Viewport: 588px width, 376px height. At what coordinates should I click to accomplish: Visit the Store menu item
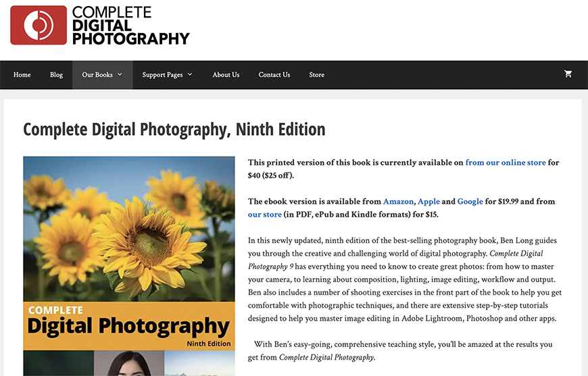pos(316,74)
